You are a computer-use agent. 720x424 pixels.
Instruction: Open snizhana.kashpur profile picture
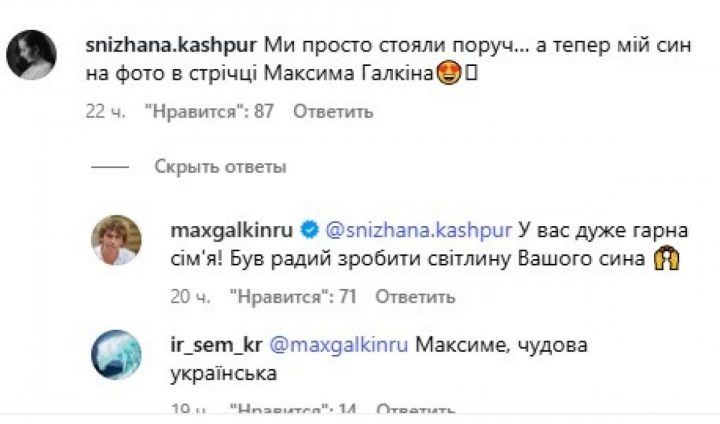(x=31, y=55)
